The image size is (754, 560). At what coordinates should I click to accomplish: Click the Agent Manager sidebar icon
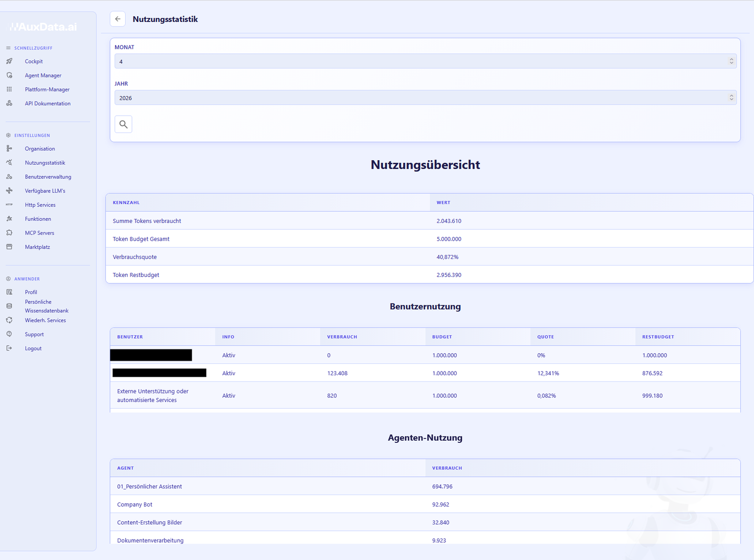point(9,75)
